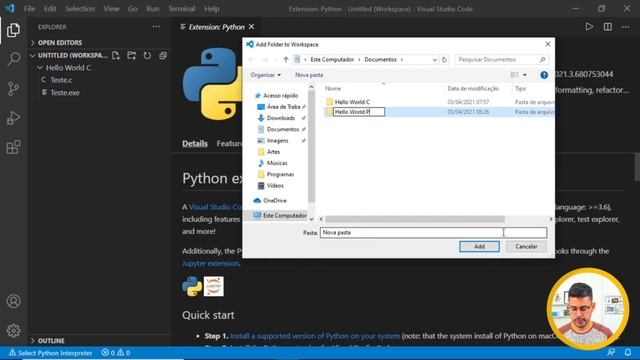This screenshot has width=640, height=360.
Task: Open install a supported version of Python link
Action: point(315,336)
